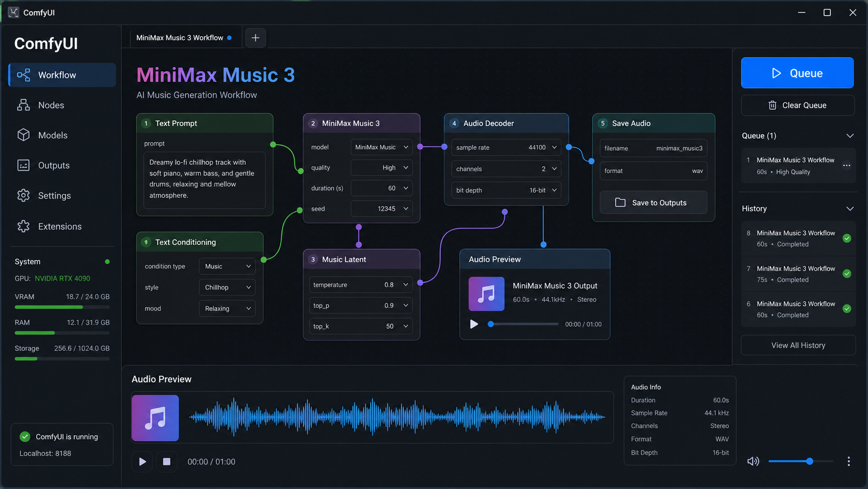868x489 pixels.
Task: Play audio in the bottom player
Action: [x=142, y=461]
